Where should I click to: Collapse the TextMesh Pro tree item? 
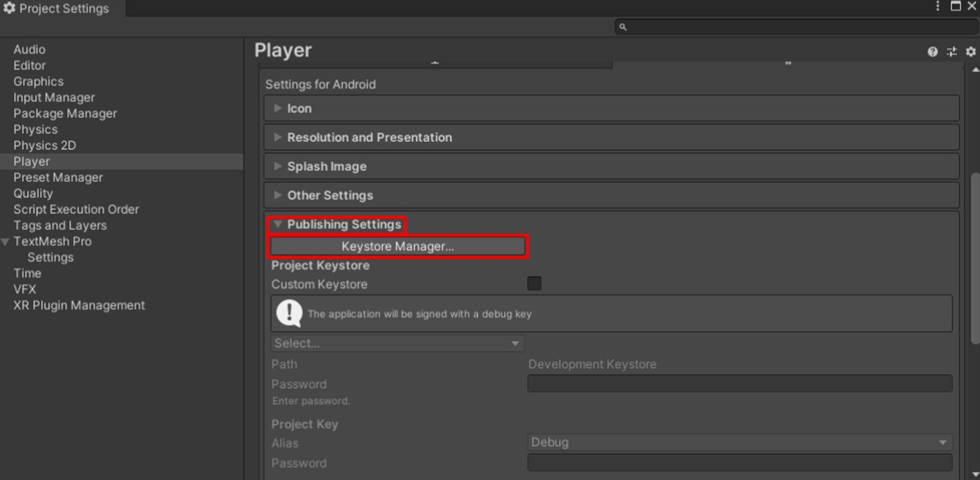tap(6, 242)
